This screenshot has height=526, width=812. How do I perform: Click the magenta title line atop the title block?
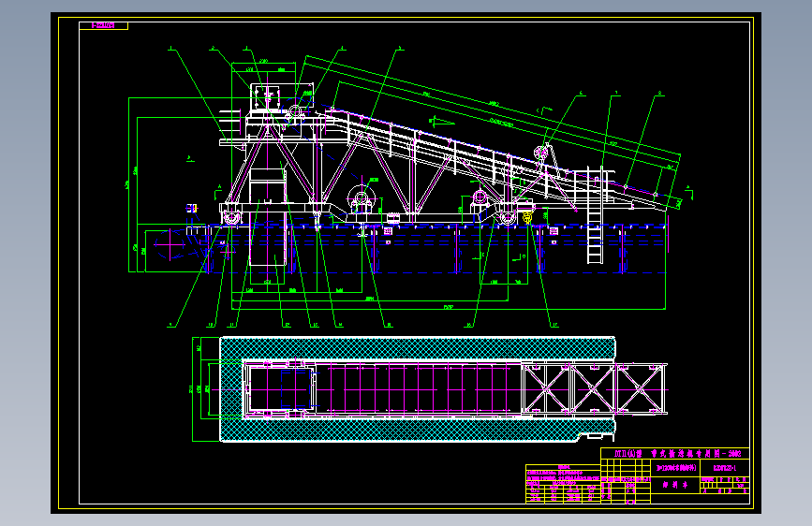pyautogui.click(x=676, y=454)
